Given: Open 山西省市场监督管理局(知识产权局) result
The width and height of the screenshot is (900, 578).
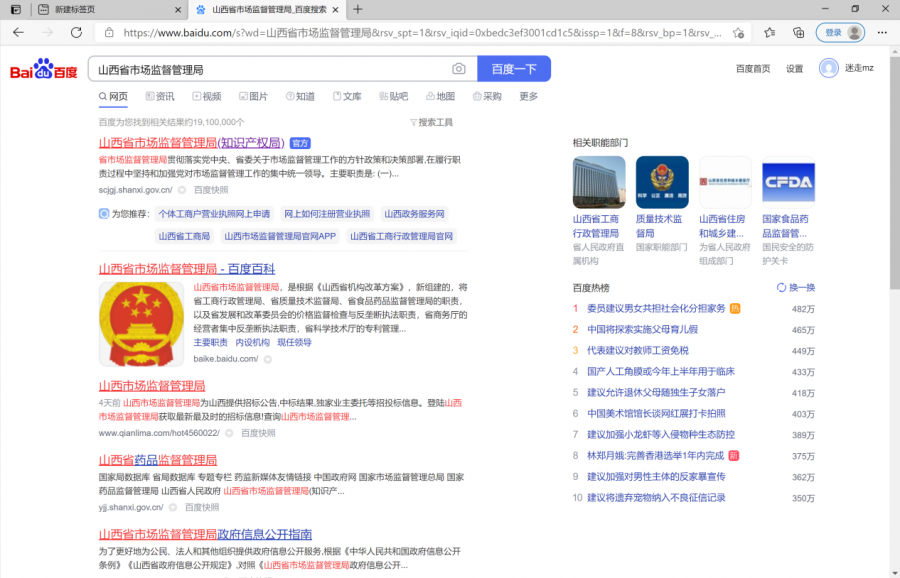Looking at the screenshot, I should point(192,143).
